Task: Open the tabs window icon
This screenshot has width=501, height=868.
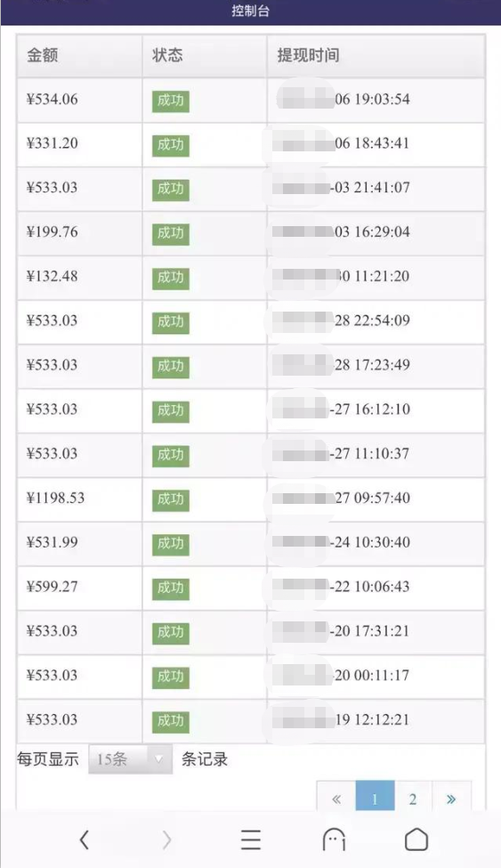Action: tap(334, 840)
